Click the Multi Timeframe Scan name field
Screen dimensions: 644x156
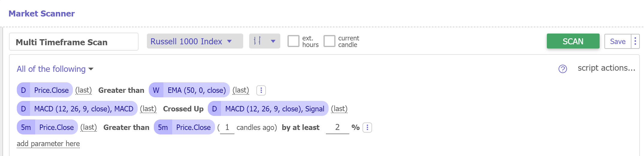click(x=73, y=42)
